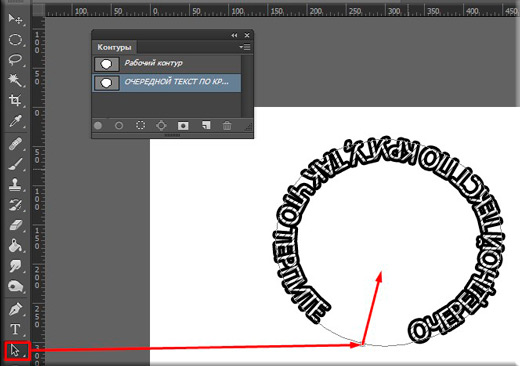Select the Elliptical Marquee tool
Screen dimensions: 520x366
(15, 40)
